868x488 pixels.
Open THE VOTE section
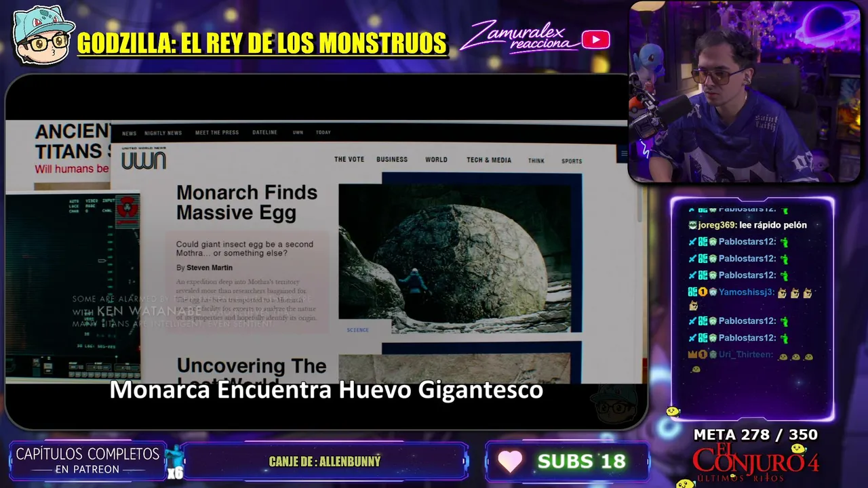(x=349, y=160)
